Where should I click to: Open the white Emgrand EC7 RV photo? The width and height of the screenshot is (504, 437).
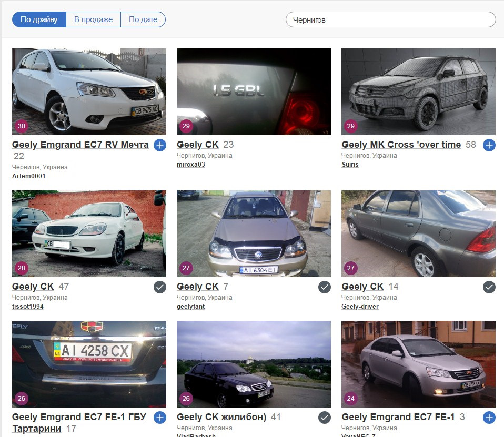(89, 92)
